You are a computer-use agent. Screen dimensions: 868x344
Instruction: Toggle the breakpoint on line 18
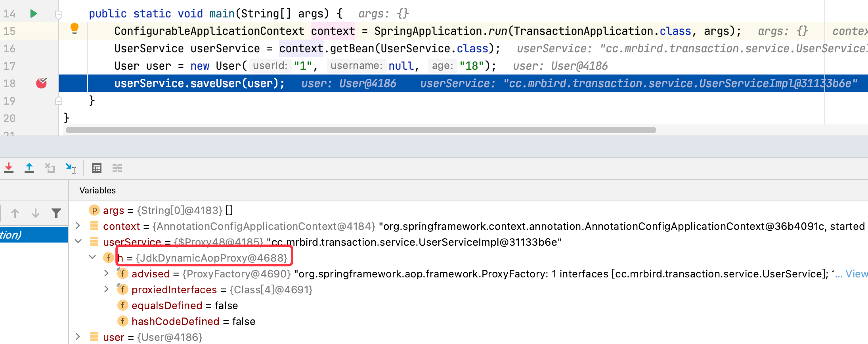pyautogui.click(x=42, y=83)
